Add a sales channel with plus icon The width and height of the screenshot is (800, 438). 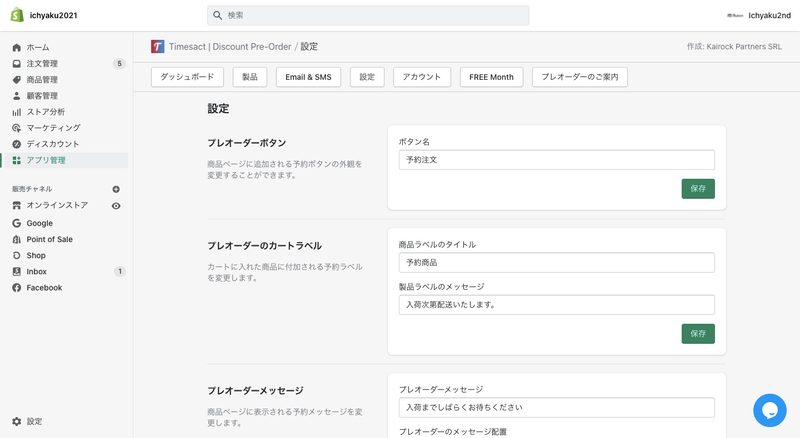click(x=116, y=189)
